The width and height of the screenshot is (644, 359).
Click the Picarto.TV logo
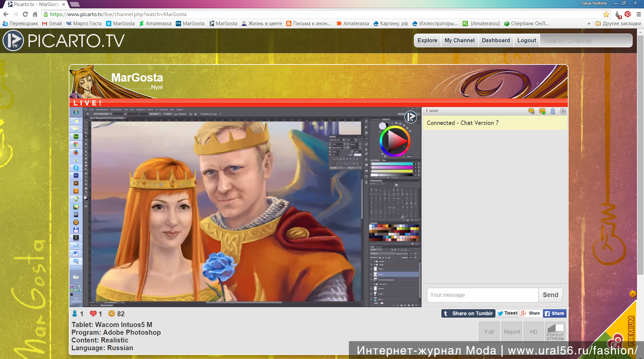64,41
